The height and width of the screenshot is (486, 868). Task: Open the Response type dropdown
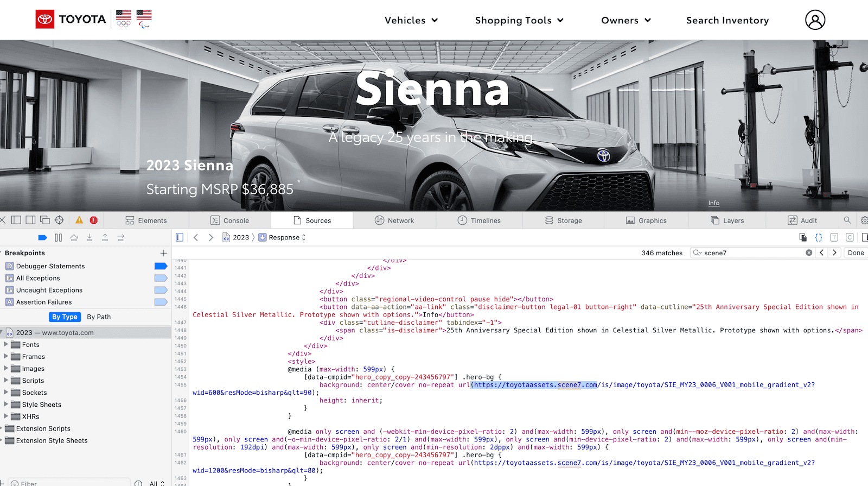(282, 237)
